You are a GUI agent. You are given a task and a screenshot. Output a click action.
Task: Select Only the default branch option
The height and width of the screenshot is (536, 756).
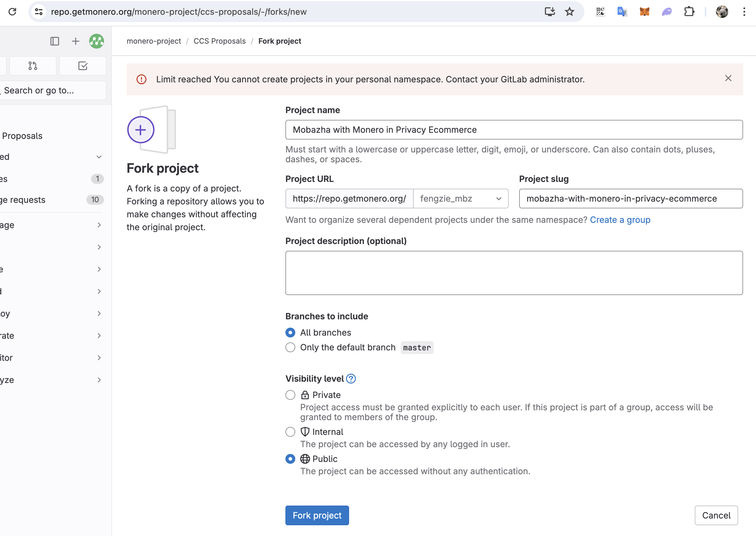pyautogui.click(x=290, y=347)
